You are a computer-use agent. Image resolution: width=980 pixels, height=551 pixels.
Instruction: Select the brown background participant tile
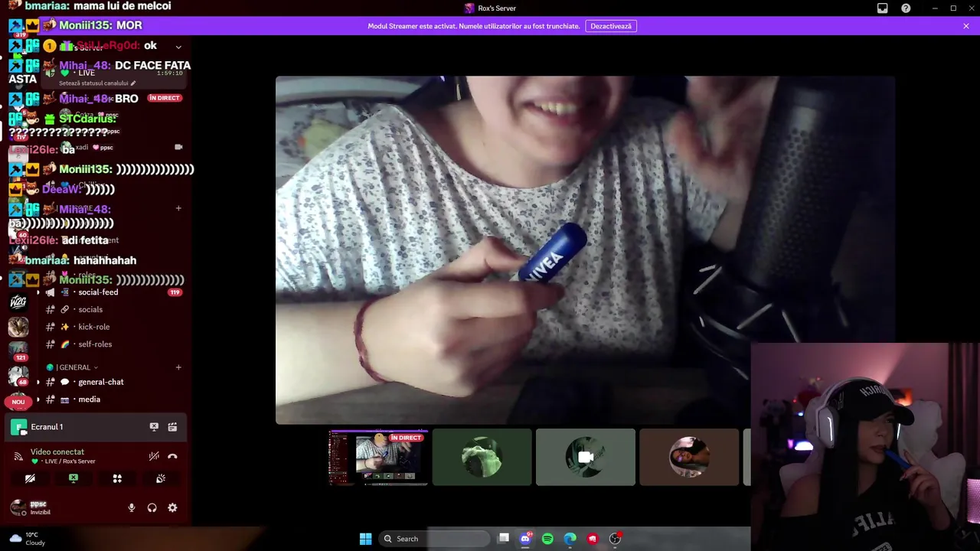(689, 458)
